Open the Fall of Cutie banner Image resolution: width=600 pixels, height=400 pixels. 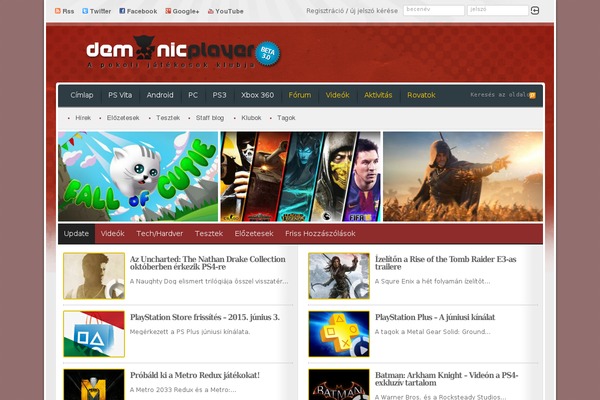point(138,176)
